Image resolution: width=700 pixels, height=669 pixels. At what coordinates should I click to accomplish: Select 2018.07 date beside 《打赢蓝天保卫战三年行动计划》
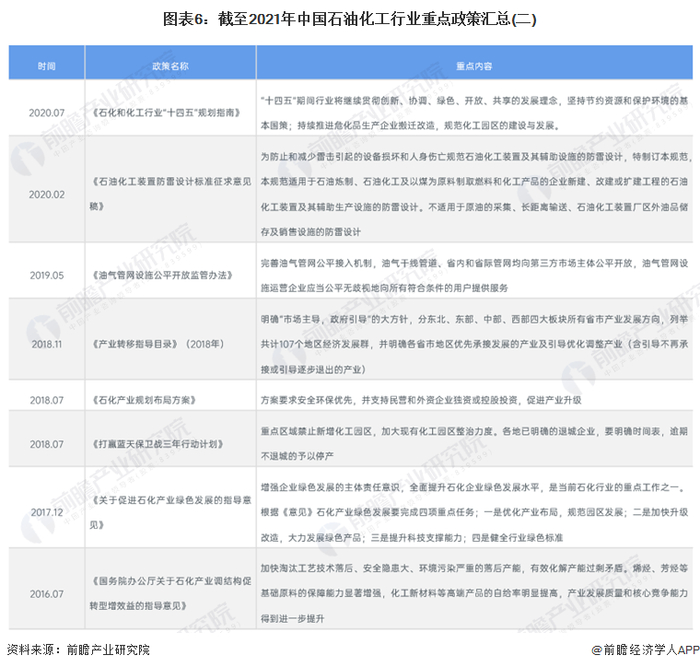click(x=47, y=444)
